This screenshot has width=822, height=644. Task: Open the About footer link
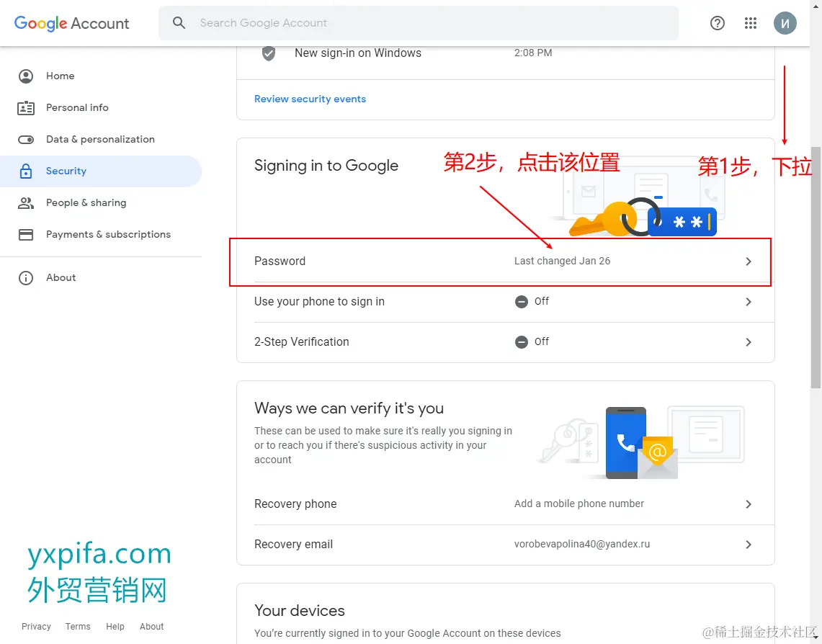(151, 626)
